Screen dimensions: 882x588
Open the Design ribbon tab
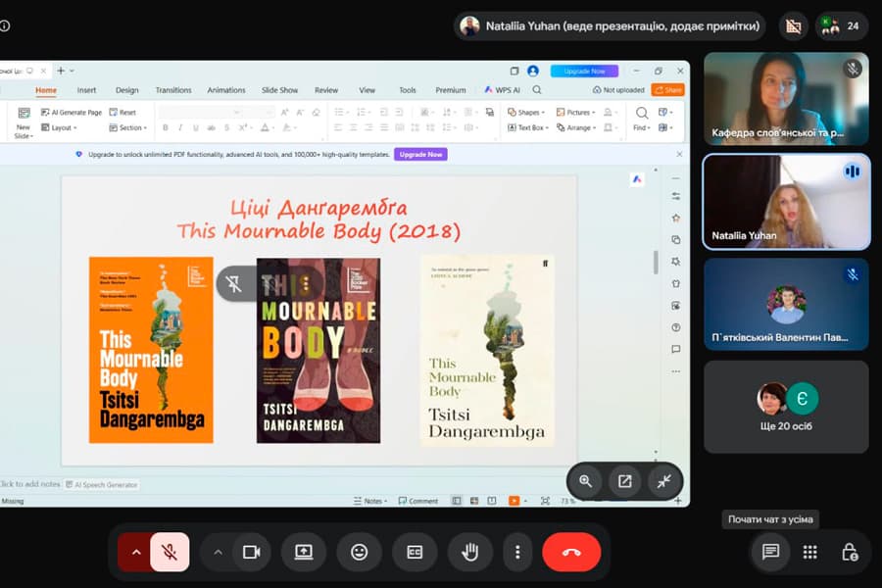127,90
